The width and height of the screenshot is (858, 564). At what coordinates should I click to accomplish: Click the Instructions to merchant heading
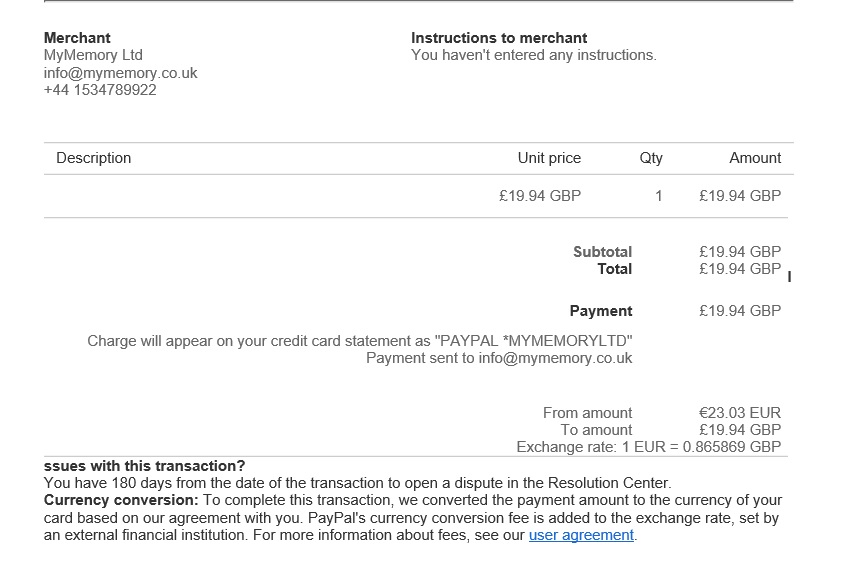(x=499, y=38)
